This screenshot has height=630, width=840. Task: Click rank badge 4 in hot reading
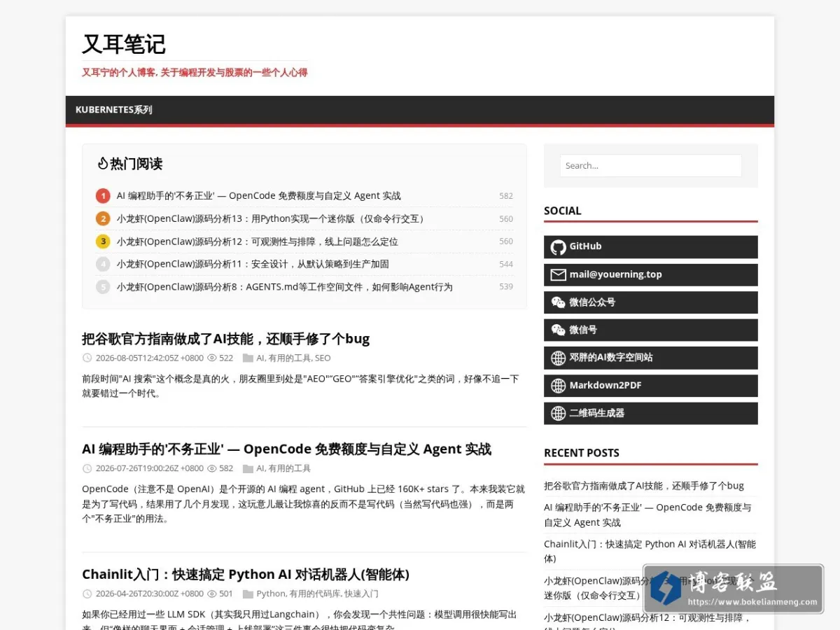103,264
